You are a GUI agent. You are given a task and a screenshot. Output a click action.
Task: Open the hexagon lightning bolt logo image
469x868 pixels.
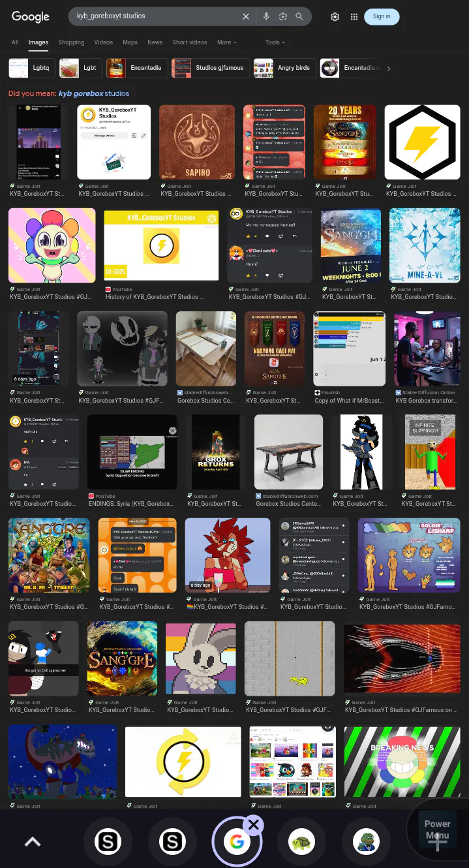[422, 142]
